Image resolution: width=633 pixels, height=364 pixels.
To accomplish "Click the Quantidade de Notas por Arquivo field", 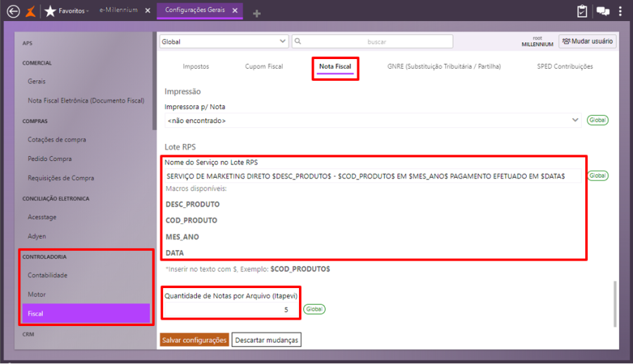I will (x=231, y=309).
